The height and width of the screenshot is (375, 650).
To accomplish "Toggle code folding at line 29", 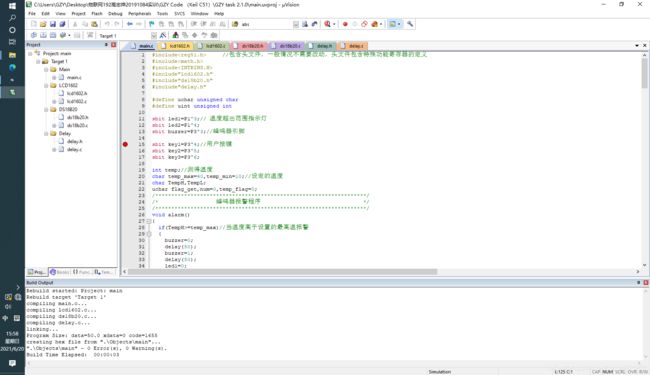I will point(149,234).
